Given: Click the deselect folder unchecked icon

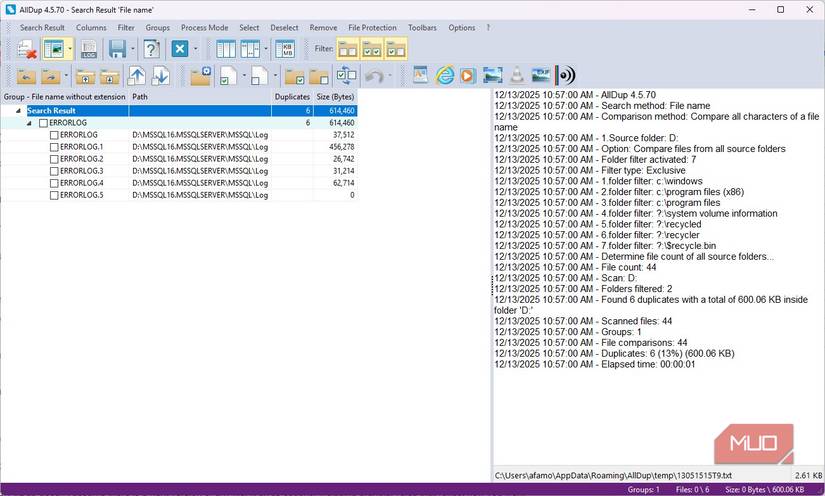Looking at the screenshot, I should [319, 76].
